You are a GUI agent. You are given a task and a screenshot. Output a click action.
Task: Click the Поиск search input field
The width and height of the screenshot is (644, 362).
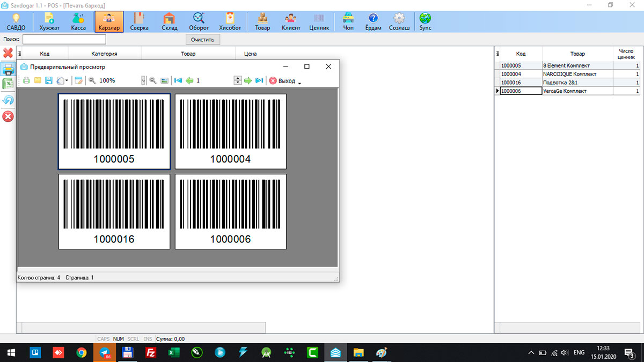point(64,39)
